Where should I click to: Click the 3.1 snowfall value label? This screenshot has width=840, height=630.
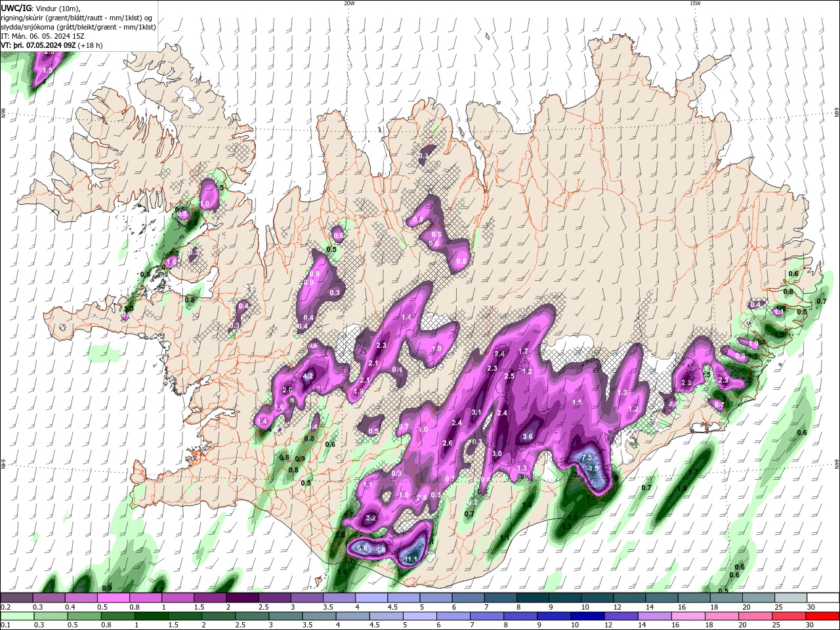click(x=476, y=413)
